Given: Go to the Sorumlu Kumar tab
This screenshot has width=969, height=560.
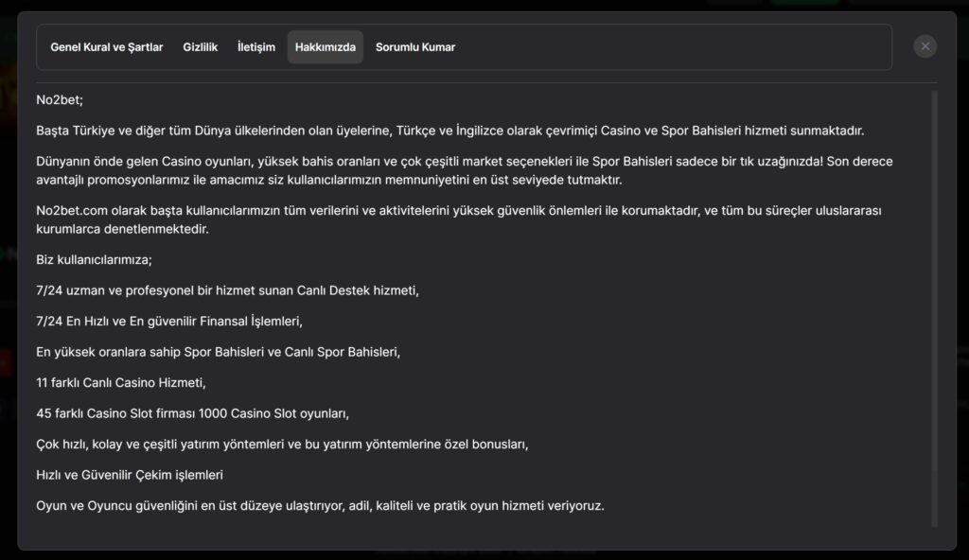Looking at the screenshot, I should [415, 47].
